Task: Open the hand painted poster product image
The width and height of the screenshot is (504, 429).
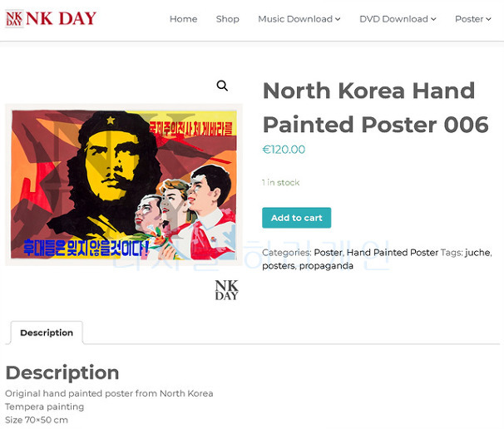Action: point(124,185)
